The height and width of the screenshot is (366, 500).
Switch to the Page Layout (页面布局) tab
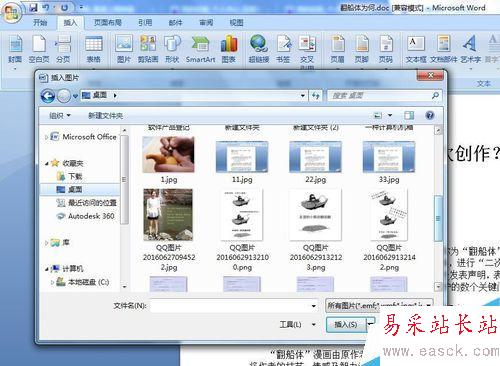108,22
